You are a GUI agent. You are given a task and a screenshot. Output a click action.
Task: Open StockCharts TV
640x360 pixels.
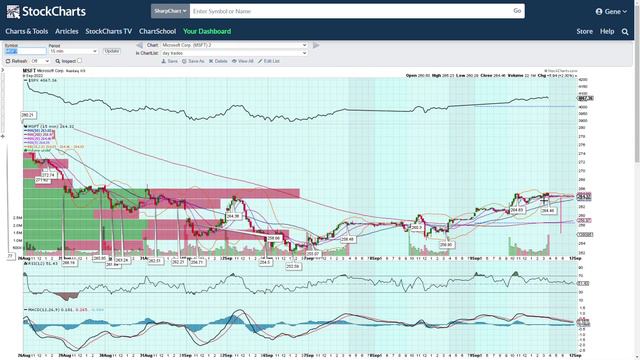click(109, 31)
